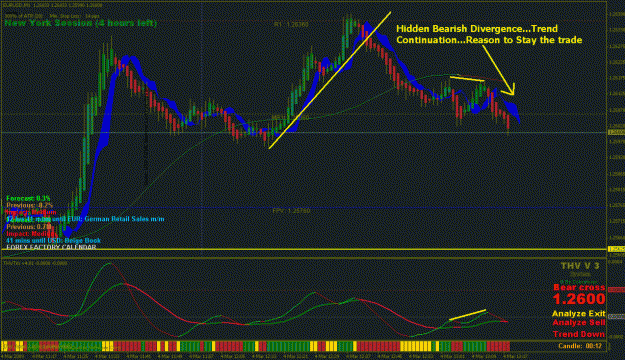
Task: Click the red level tag in indicator scale
Action: 616,290
